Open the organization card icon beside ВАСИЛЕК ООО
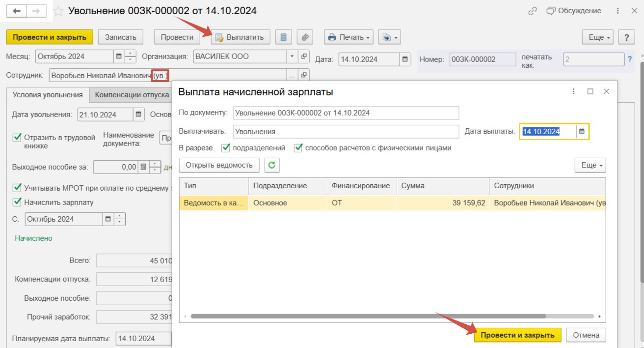 point(304,57)
